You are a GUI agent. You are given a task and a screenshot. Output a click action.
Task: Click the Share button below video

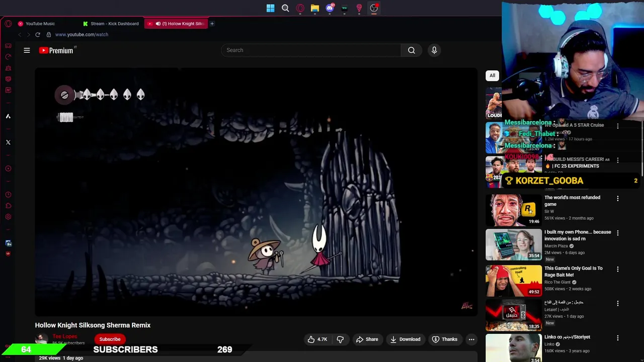[x=367, y=339]
